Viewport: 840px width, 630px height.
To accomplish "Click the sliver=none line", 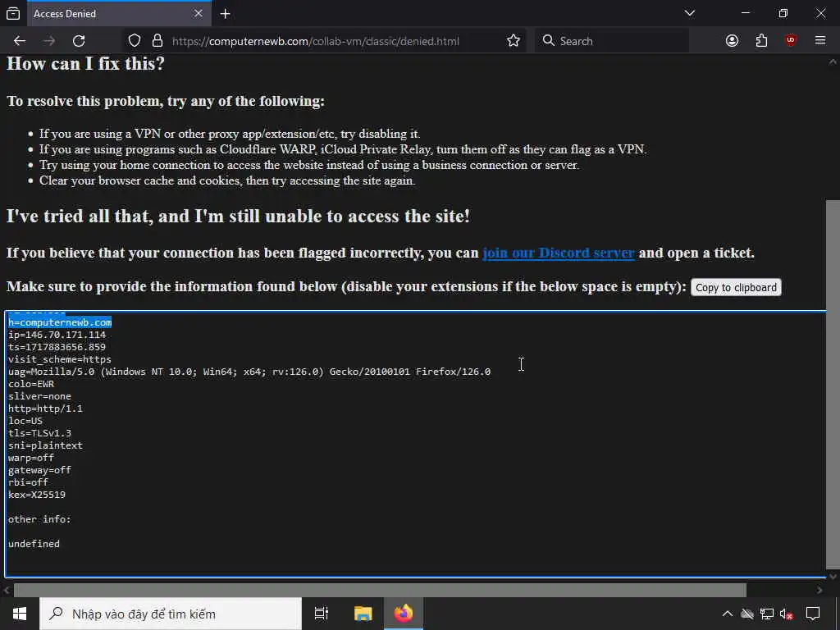I will 39,396.
